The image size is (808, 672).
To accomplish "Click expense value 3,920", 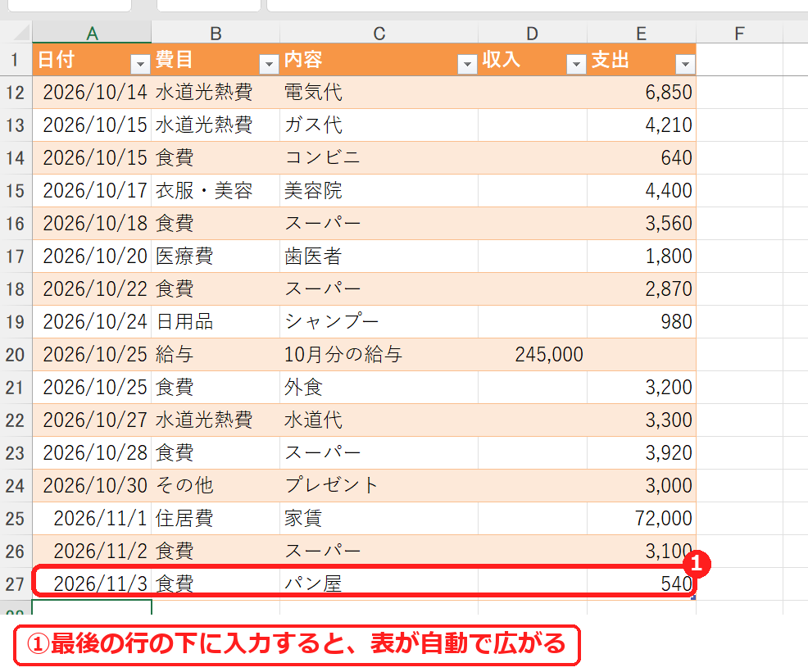I will click(642, 453).
